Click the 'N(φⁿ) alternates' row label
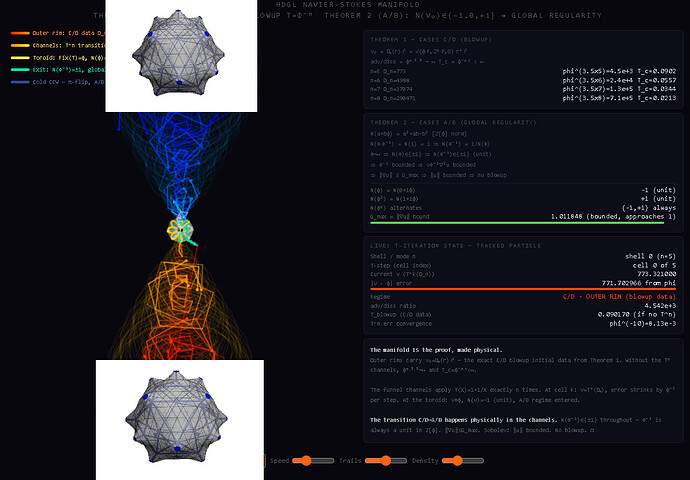Viewport: 690px width, 480px height. pos(396,208)
